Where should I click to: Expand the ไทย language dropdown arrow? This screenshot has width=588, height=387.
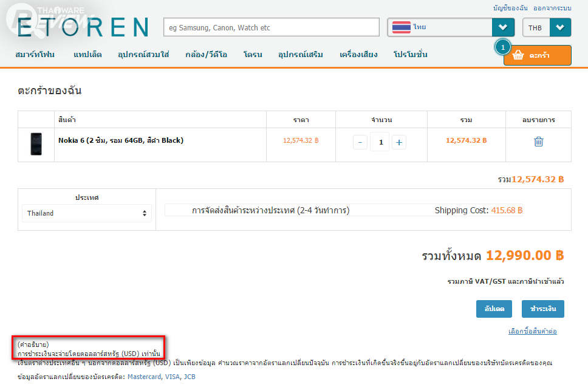pos(503,27)
